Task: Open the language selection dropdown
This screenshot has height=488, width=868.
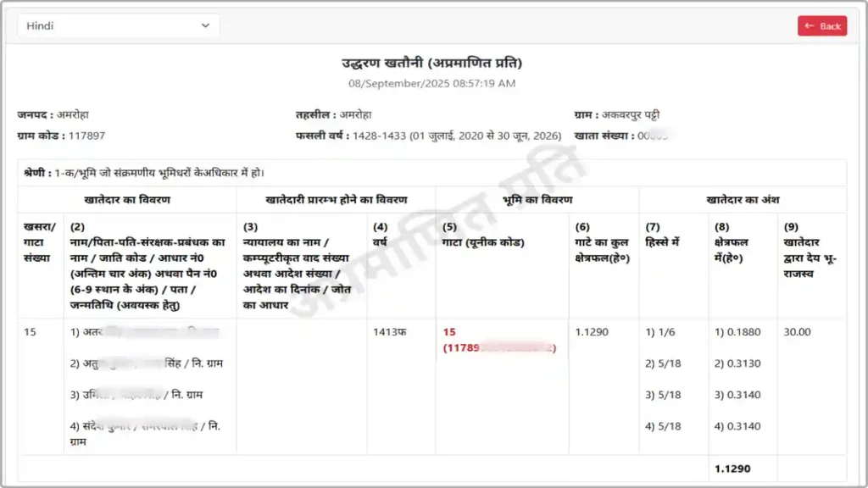Action: tap(117, 25)
